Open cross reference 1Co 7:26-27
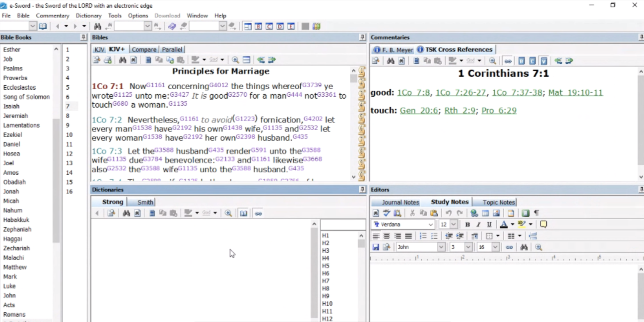 [x=461, y=92]
